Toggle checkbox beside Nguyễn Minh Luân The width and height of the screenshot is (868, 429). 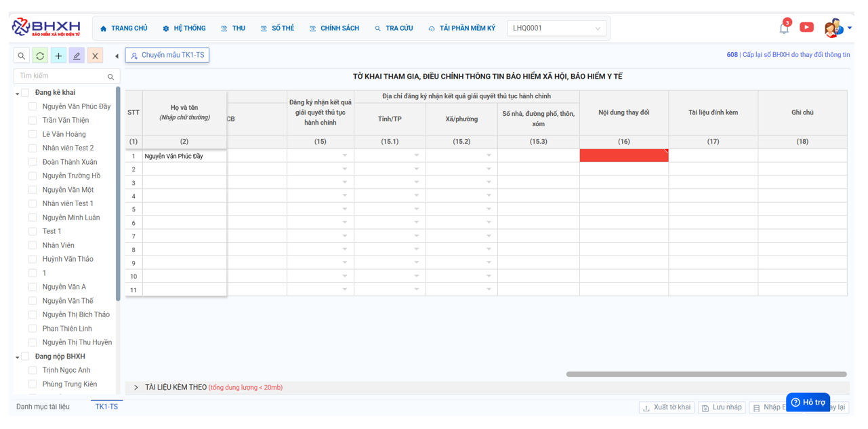click(x=33, y=218)
